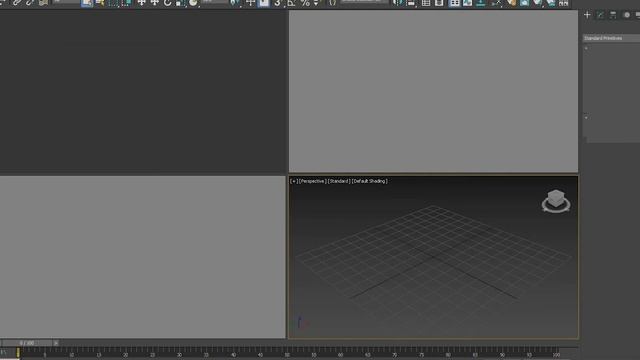640x360 pixels.
Task: Toggle Window/Crossing selection mode
Action: pyautogui.click(x=127, y=3)
